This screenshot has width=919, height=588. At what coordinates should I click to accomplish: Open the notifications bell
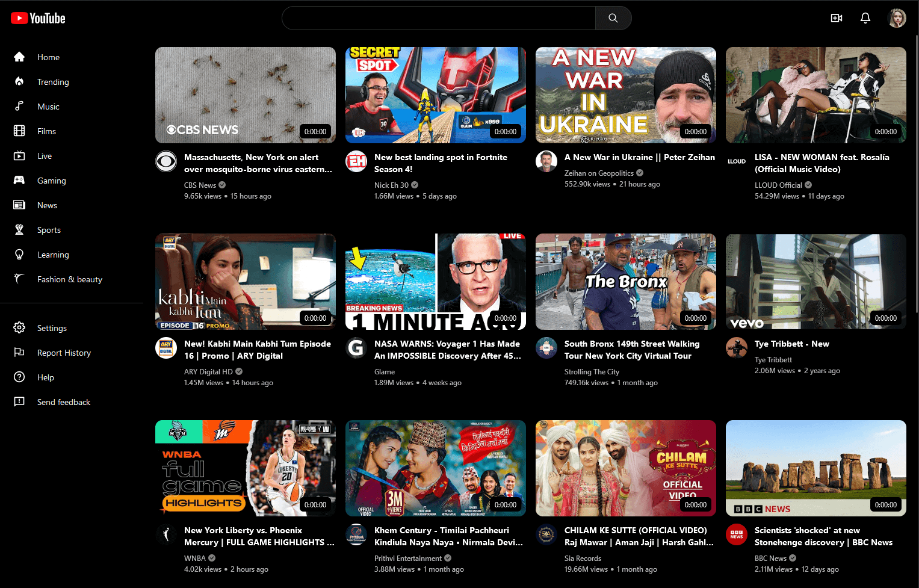click(865, 18)
